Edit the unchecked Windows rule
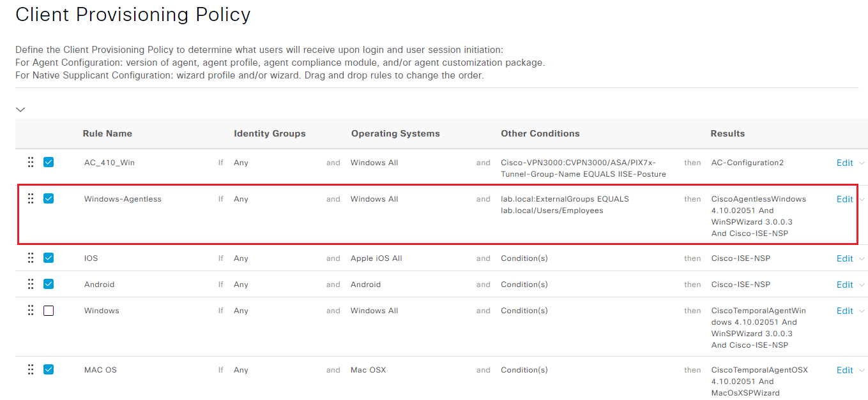 [x=844, y=311]
